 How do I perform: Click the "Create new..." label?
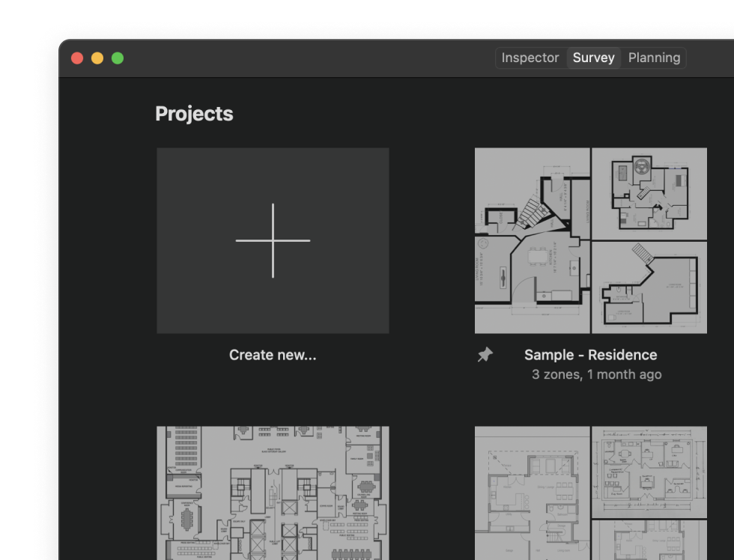pyautogui.click(x=273, y=355)
